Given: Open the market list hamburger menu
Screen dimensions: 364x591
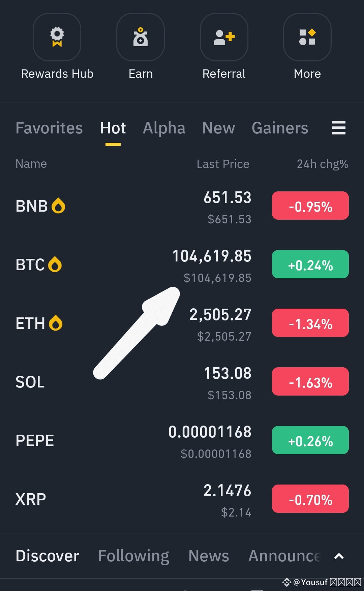Looking at the screenshot, I should [x=339, y=128].
